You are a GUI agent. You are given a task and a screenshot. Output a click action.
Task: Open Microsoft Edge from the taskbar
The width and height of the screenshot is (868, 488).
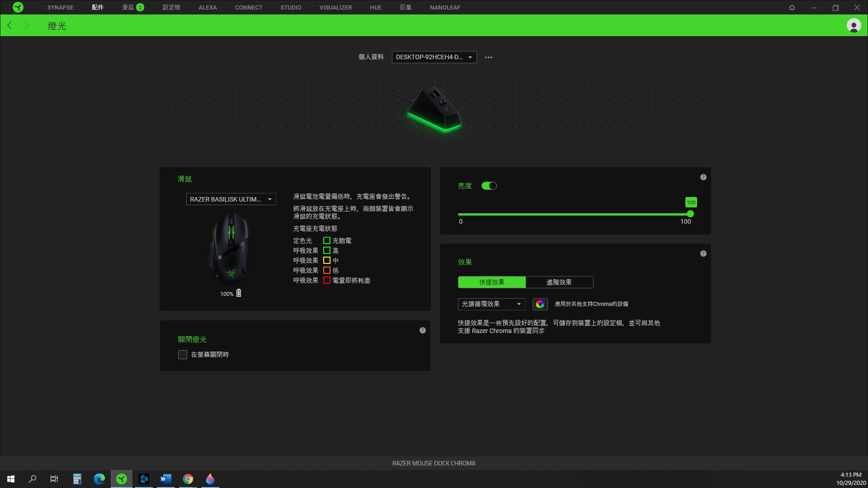(x=99, y=479)
